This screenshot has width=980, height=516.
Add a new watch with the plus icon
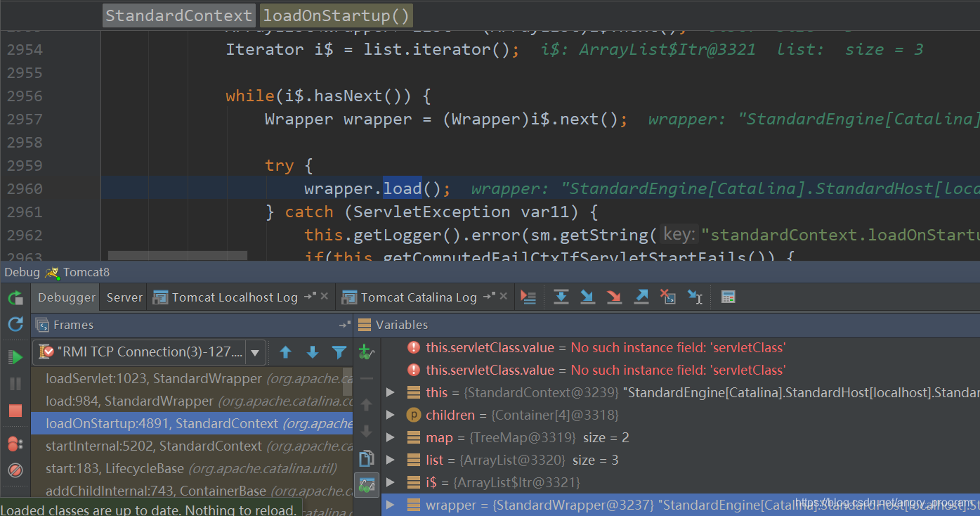coord(366,351)
